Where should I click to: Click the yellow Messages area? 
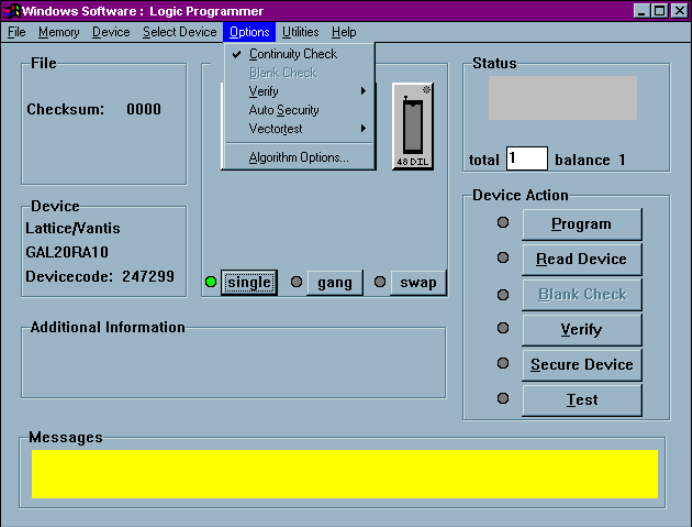pyautogui.click(x=345, y=474)
